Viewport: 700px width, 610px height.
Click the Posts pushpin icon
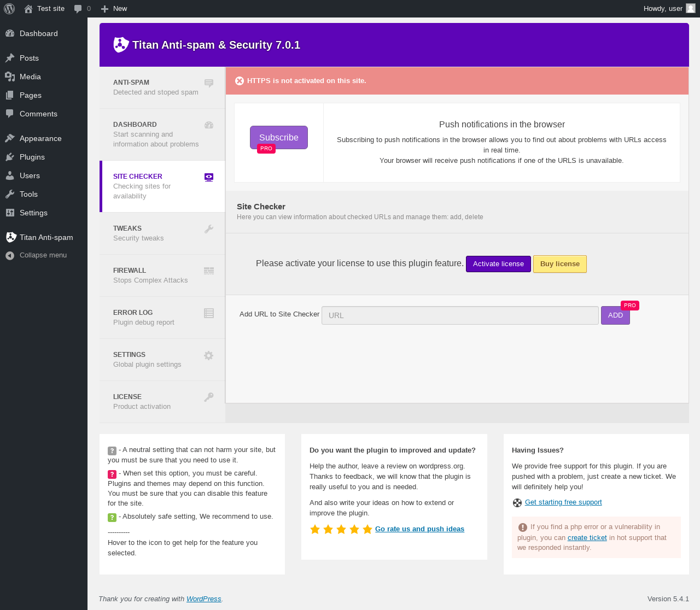click(x=10, y=58)
